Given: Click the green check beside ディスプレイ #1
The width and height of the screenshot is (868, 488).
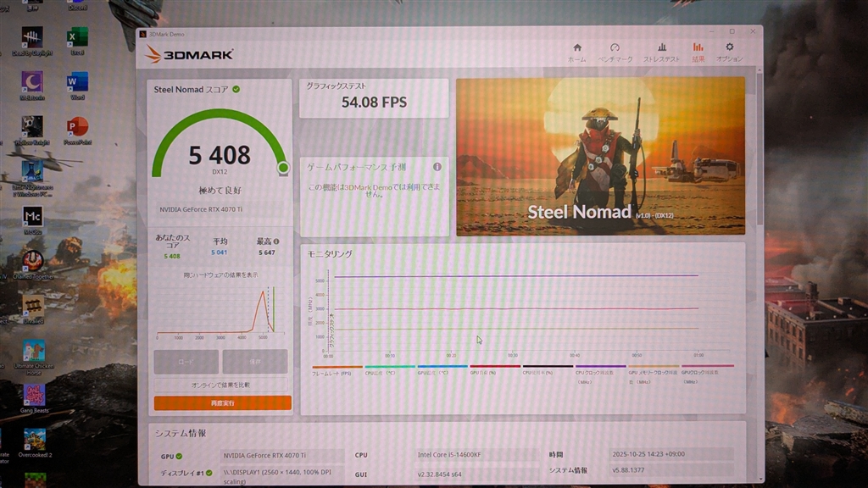Looking at the screenshot, I should 209,473.
